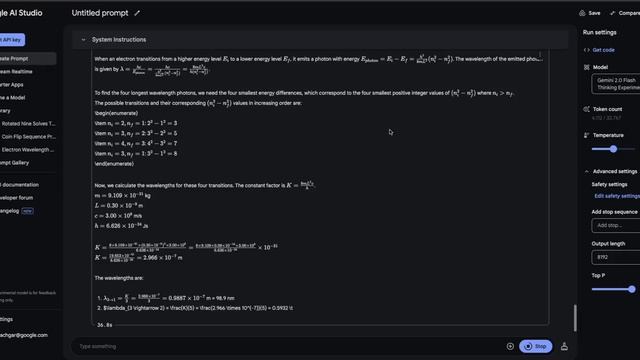The height and width of the screenshot is (360, 640).
Task: Click the Token count icon
Action: 587,109
